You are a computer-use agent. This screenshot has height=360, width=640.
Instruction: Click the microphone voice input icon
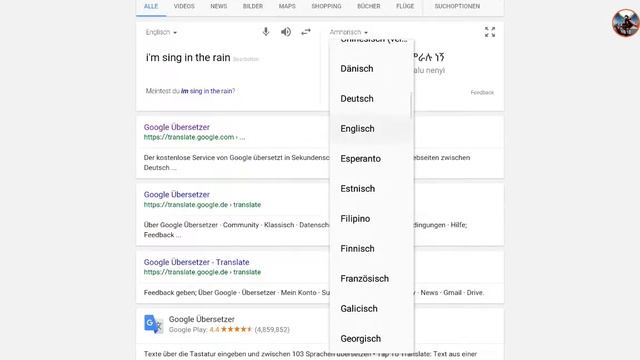click(x=266, y=32)
